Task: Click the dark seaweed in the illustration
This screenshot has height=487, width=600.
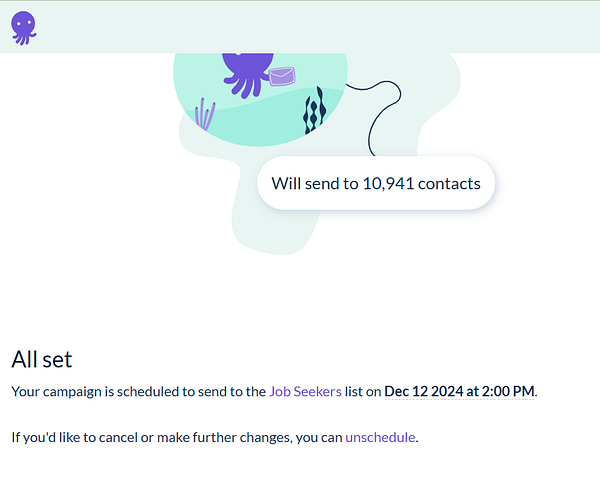Action: click(x=315, y=110)
